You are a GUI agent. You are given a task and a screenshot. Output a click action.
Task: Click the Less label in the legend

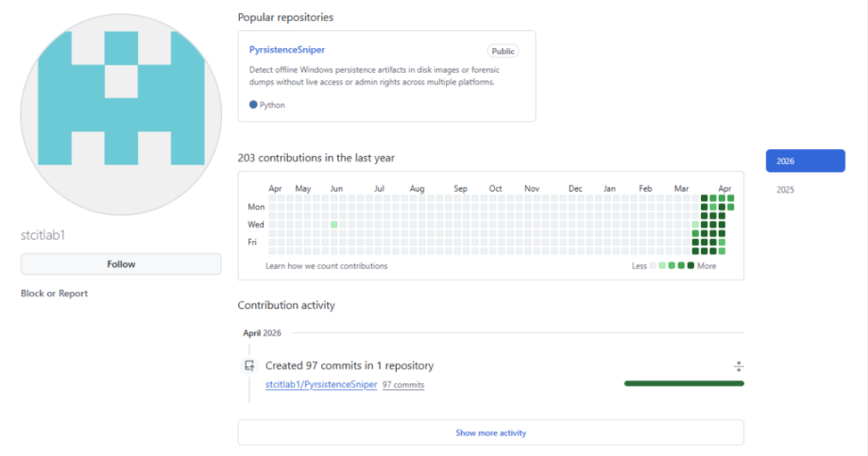click(x=639, y=266)
